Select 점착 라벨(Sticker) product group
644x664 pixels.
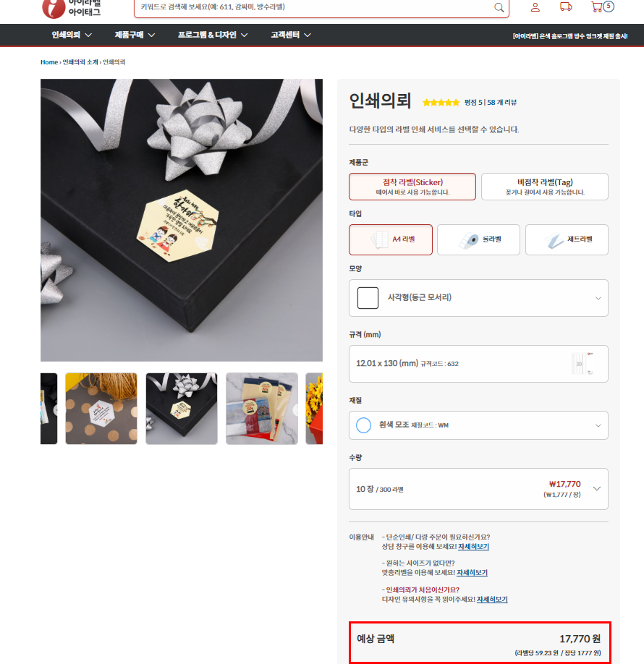coord(412,187)
